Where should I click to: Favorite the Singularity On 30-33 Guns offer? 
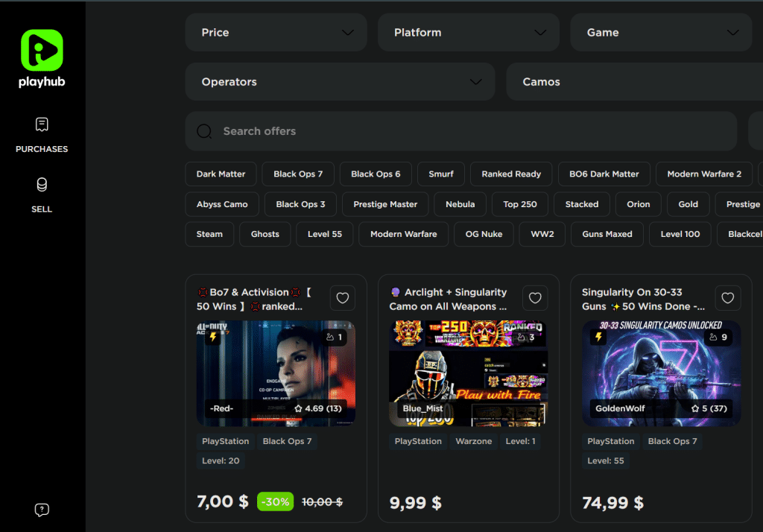[x=727, y=298]
